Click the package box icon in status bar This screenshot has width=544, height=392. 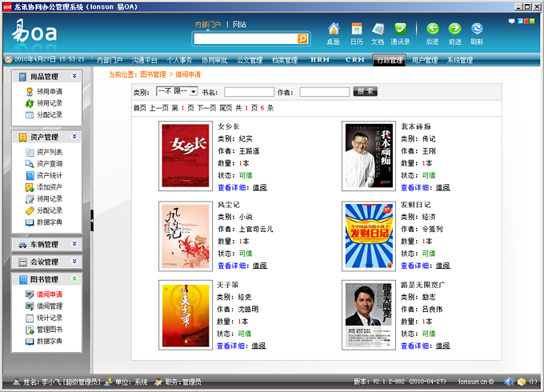coord(522,382)
